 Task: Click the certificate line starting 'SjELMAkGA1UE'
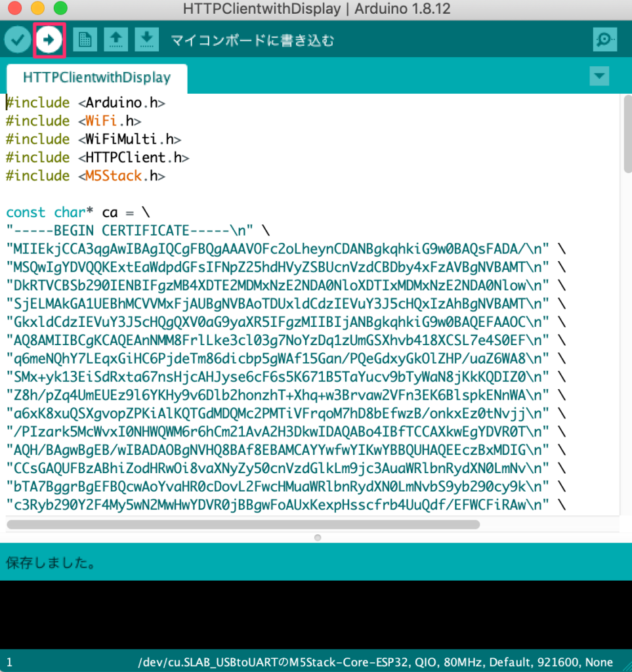tap(285, 304)
